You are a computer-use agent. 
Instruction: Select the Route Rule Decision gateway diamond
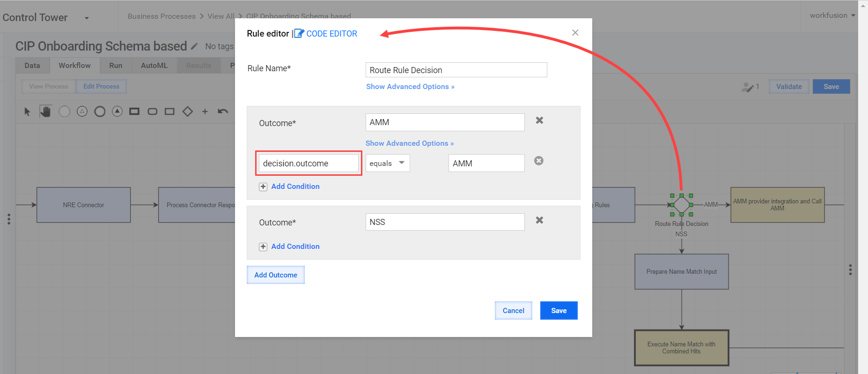[x=682, y=205]
